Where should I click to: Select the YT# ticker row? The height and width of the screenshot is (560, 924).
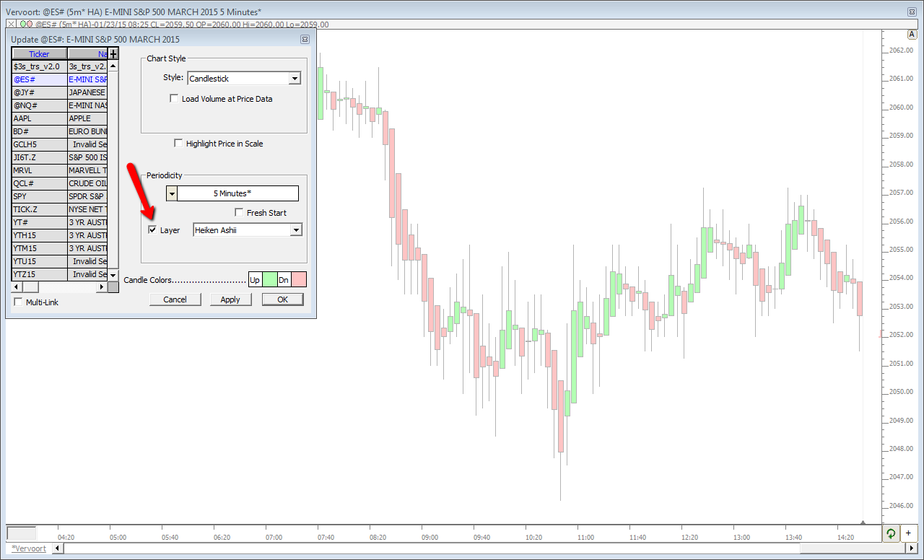[x=60, y=222]
